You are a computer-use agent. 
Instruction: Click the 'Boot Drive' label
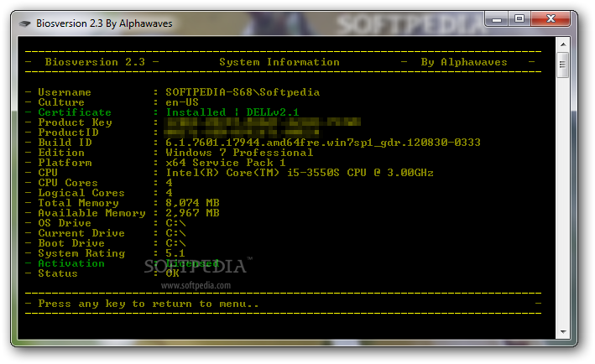(71, 243)
